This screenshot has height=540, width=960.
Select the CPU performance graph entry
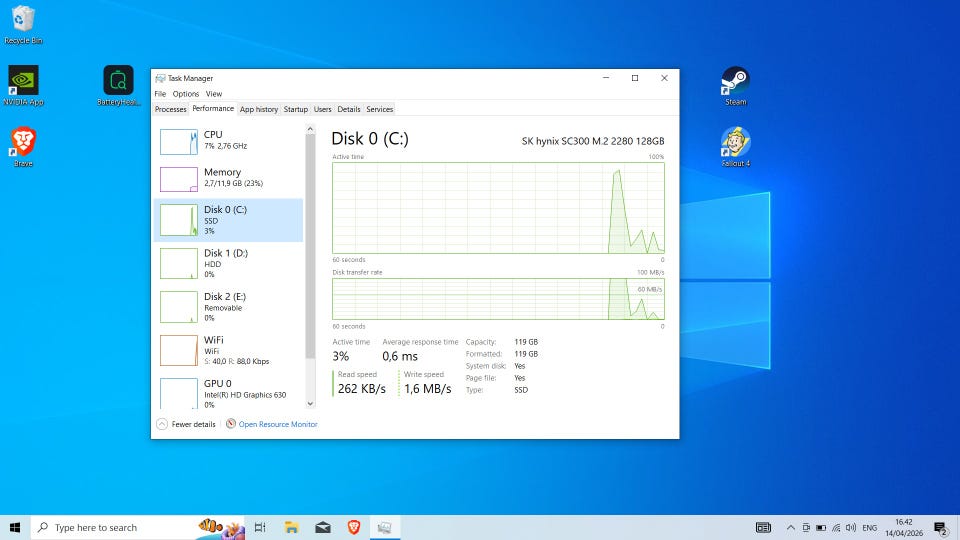(x=228, y=140)
